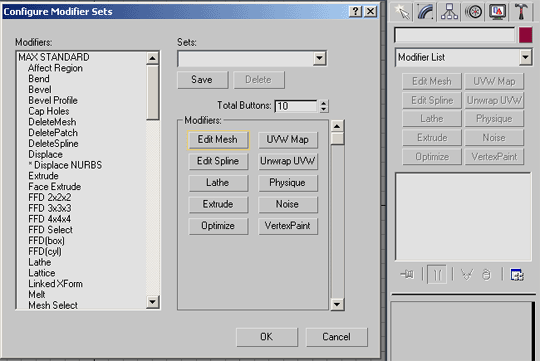This screenshot has width=540, height=361.
Task: Click the Unwrap UVW button in dialog
Action: pos(288,161)
